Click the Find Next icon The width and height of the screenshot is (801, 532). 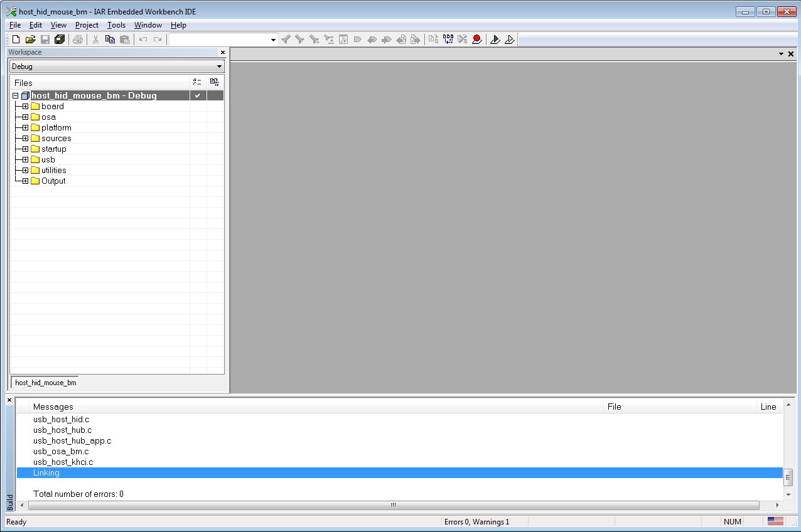pos(300,40)
